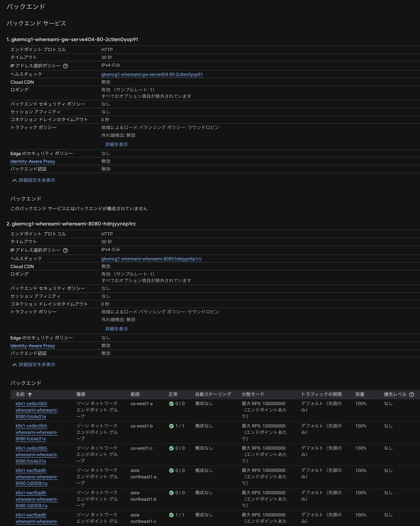This screenshot has height=526, width=420.
Task: Click the 優先レベル column help icon
Action: point(411,394)
